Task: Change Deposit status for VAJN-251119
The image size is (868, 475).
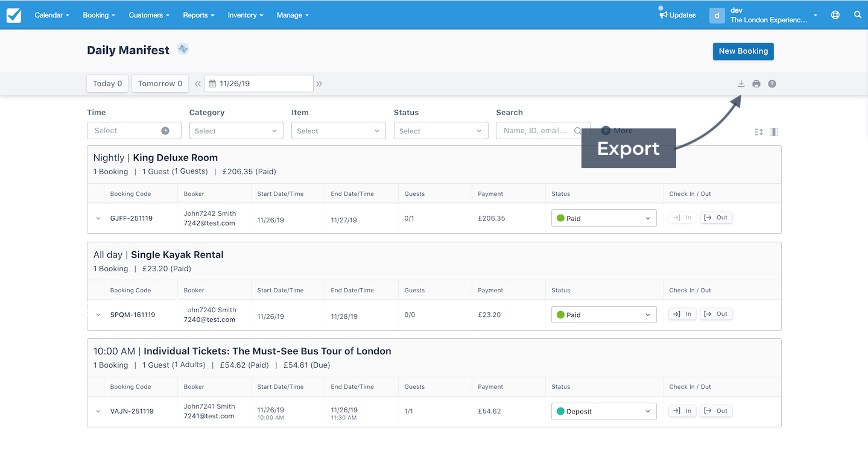Action: (x=604, y=411)
